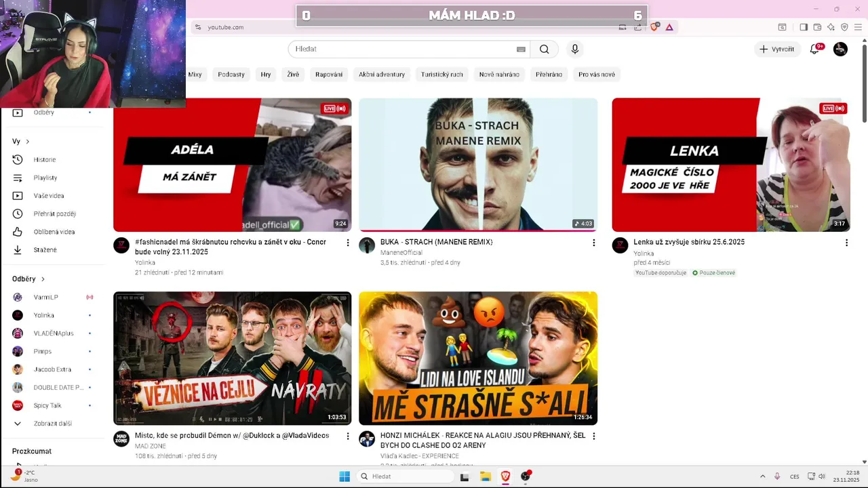Viewport: 868px width, 488px height.
Task: Open OBS Studio from the taskbar
Action: point(526,476)
